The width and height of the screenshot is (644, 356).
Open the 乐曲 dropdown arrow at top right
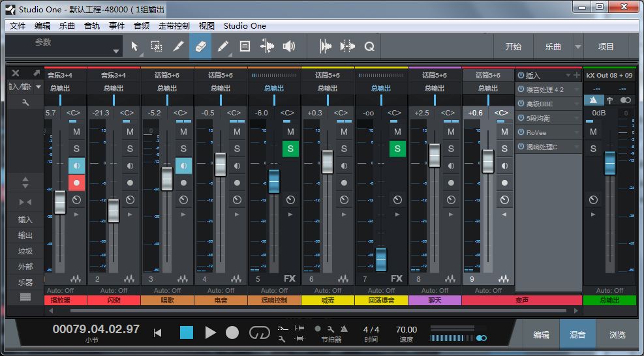click(577, 47)
